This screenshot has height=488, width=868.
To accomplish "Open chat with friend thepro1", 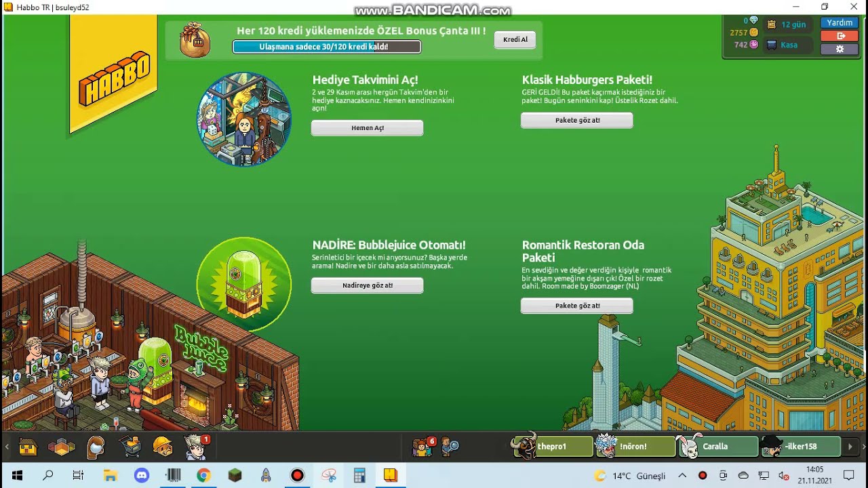I will [x=552, y=447].
